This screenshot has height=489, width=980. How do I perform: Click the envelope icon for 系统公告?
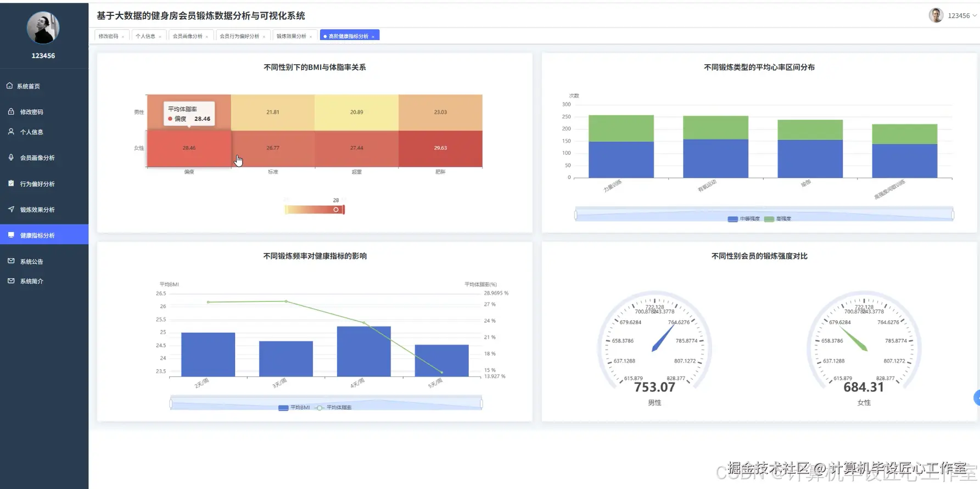11,261
